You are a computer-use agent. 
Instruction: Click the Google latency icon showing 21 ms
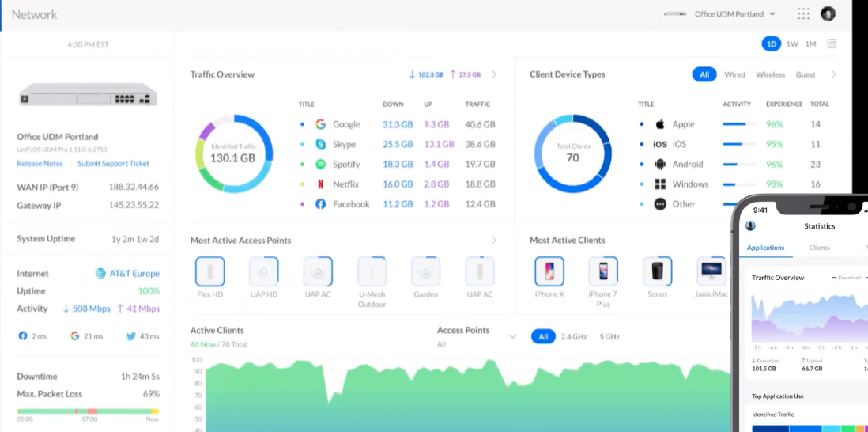(75, 335)
